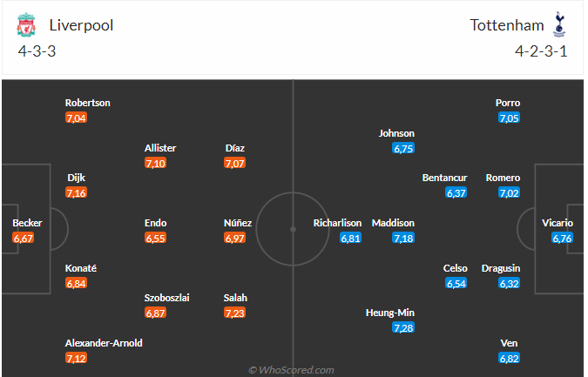Select Dijk's 7,16 rating badge
588x377 pixels.
click(77, 192)
